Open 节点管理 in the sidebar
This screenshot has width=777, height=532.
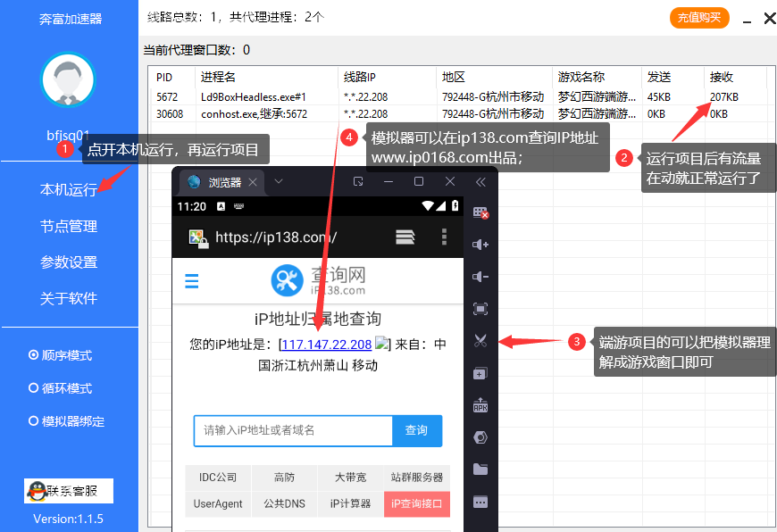coord(69,227)
